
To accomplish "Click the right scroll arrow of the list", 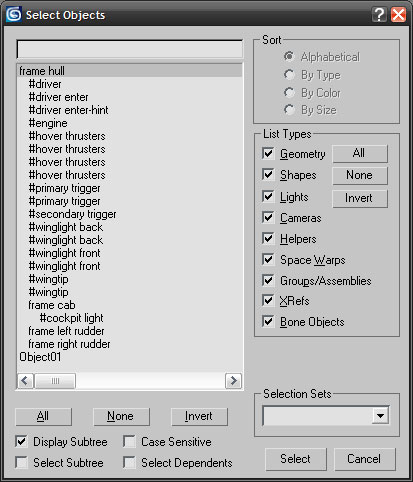I will [x=233, y=381].
